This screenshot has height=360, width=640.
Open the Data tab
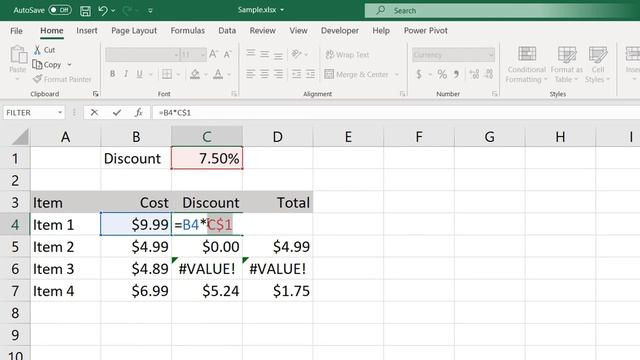pos(227,31)
